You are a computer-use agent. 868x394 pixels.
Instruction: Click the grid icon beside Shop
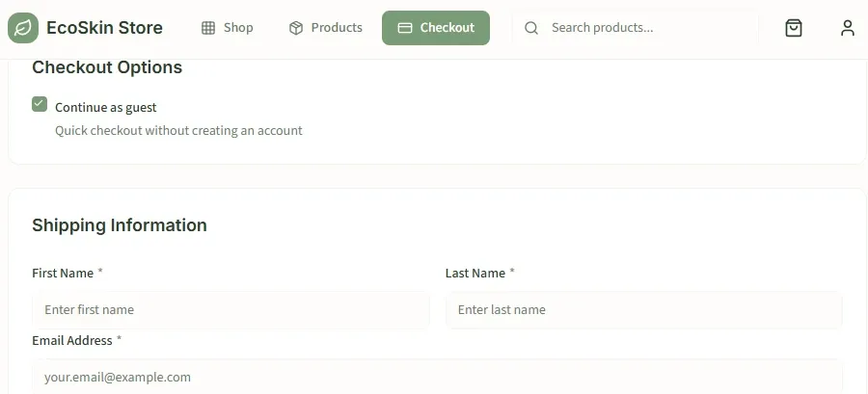coord(208,28)
